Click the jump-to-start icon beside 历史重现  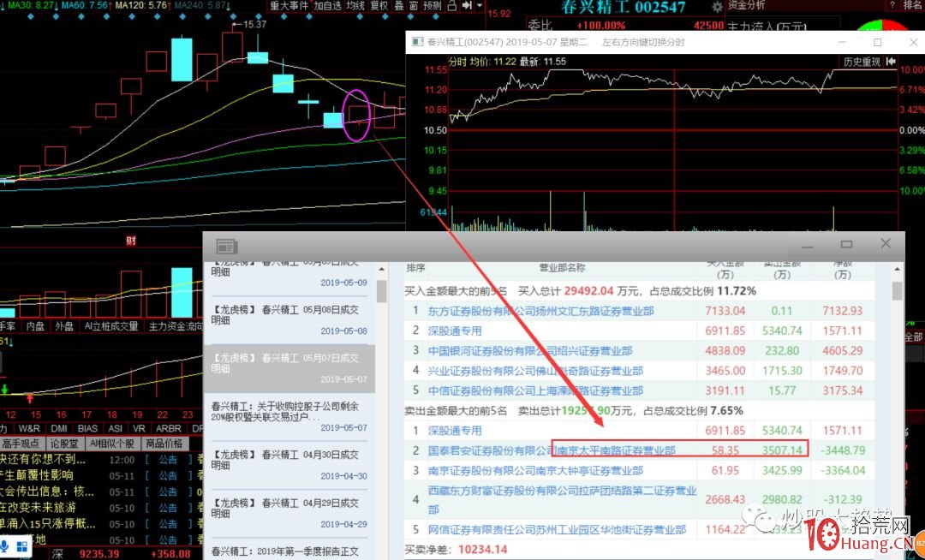[x=891, y=62]
